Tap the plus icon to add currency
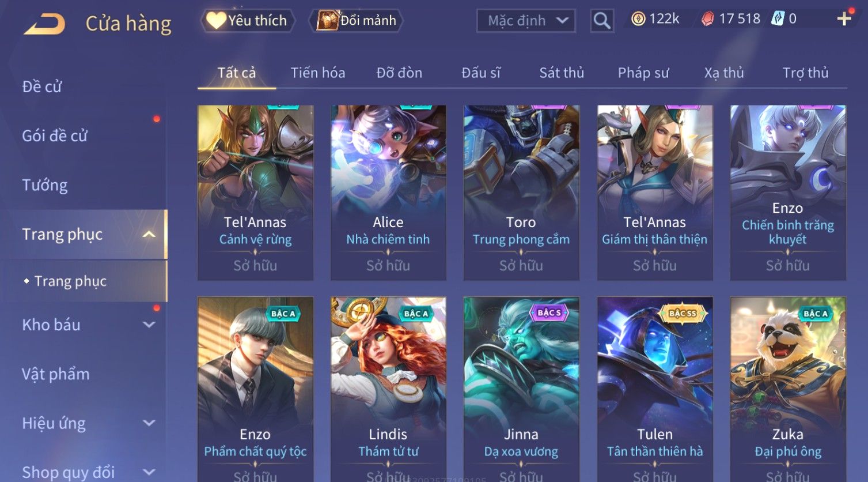This screenshot has height=482, width=868. pos(844,19)
